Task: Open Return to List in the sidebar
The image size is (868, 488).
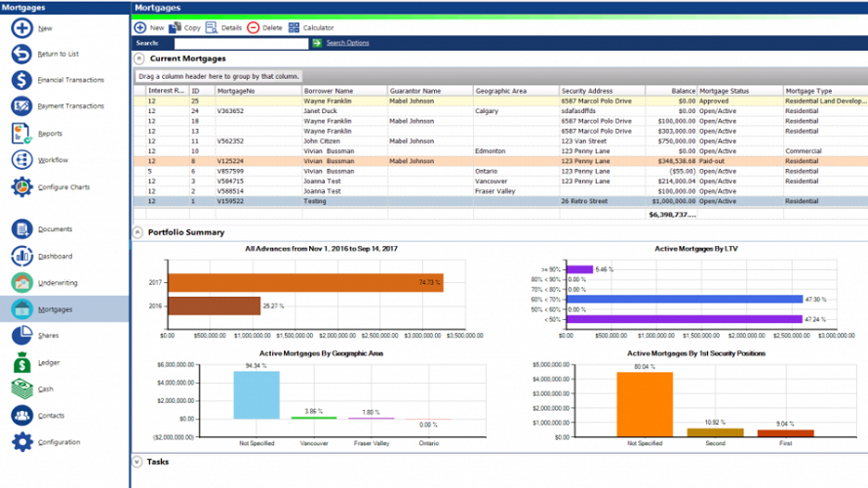Action: (22, 54)
